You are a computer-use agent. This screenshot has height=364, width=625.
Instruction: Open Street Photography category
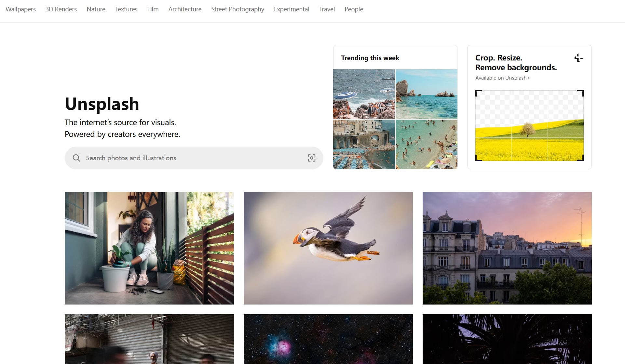tap(238, 9)
